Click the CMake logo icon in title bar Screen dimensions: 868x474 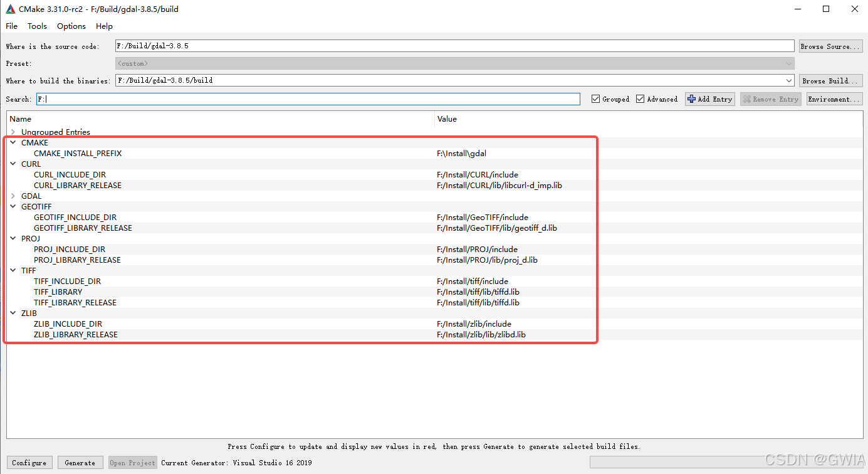11,9
